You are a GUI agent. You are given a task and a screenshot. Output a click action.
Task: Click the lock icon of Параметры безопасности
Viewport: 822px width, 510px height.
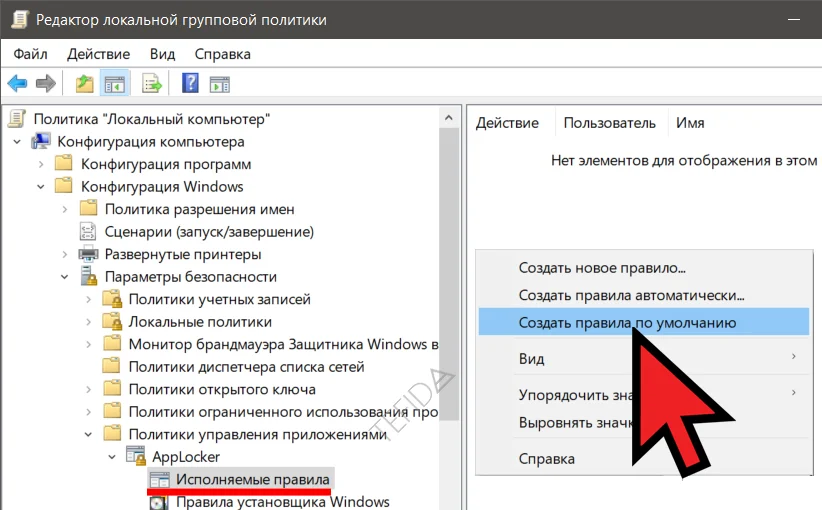click(89, 276)
